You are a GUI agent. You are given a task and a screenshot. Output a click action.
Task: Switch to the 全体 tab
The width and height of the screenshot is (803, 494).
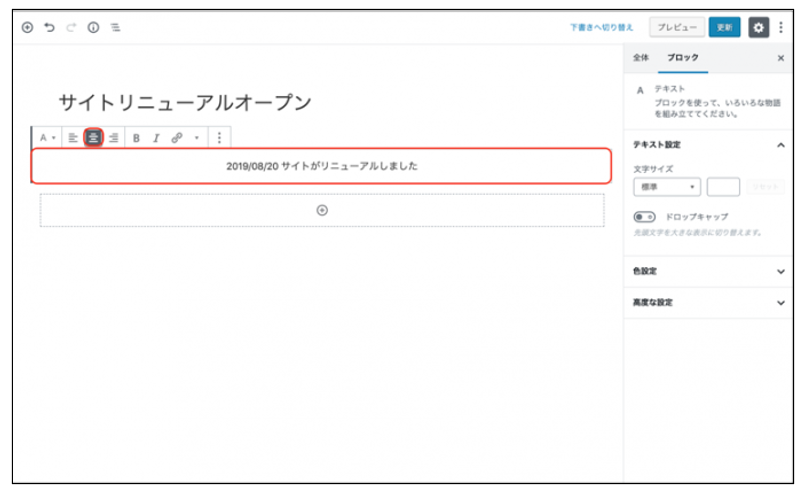(640, 58)
